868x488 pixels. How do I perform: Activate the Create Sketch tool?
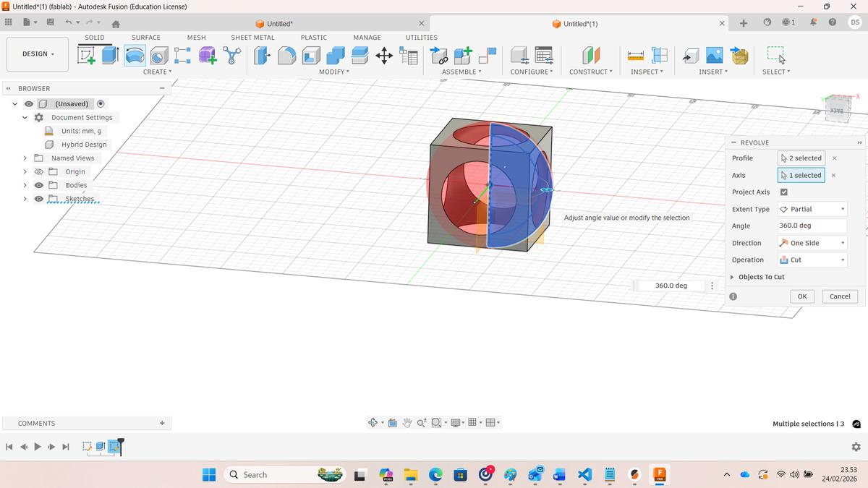(x=88, y=54)
